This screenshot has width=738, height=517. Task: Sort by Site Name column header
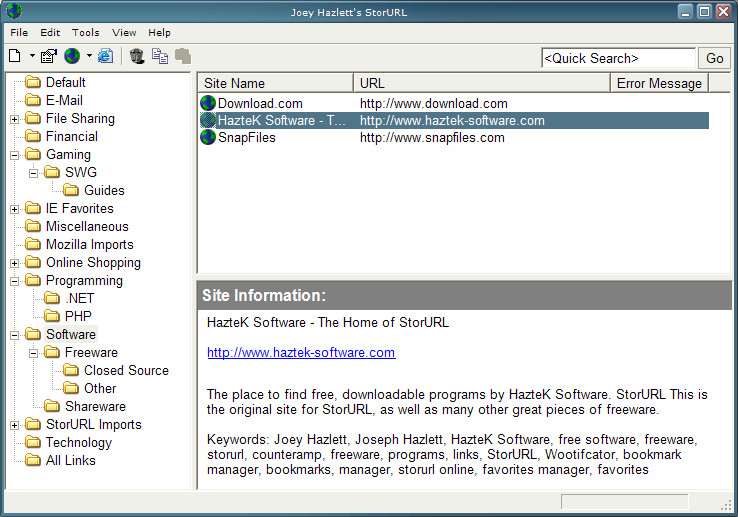(x=275, y=83)
